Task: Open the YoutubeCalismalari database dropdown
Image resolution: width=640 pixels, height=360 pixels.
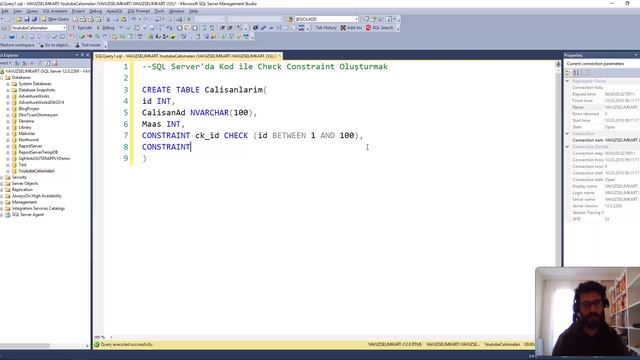Action: coord(38,28)
